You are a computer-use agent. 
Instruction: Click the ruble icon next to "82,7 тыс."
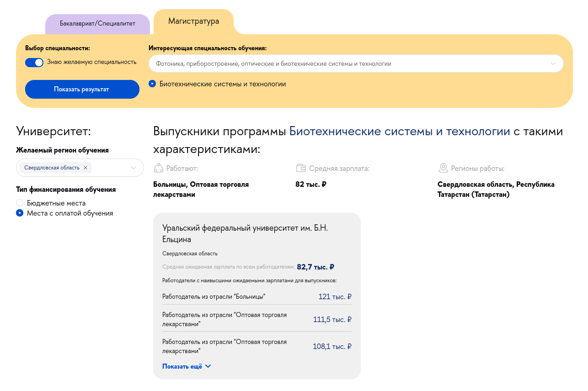click(x=331, y=267)
